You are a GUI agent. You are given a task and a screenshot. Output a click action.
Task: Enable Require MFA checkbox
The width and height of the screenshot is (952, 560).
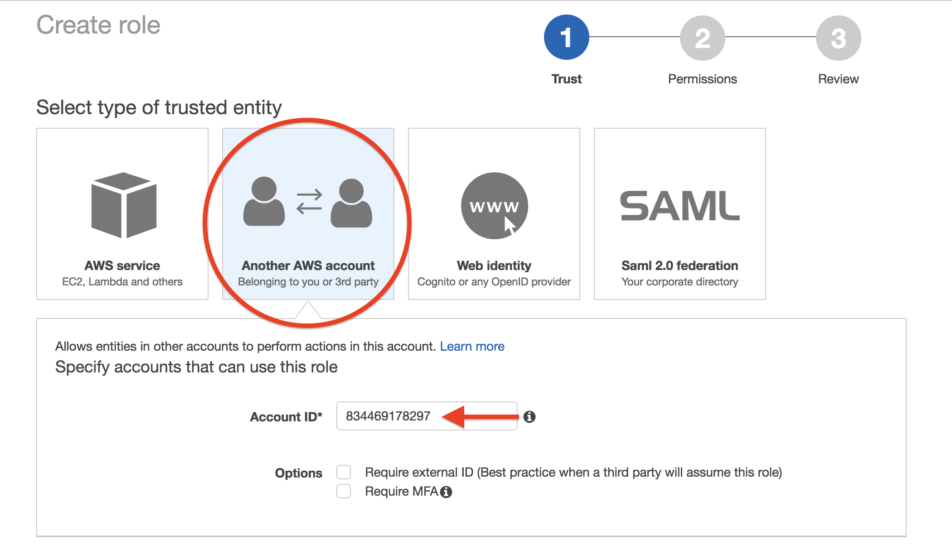tap(344, 491)
